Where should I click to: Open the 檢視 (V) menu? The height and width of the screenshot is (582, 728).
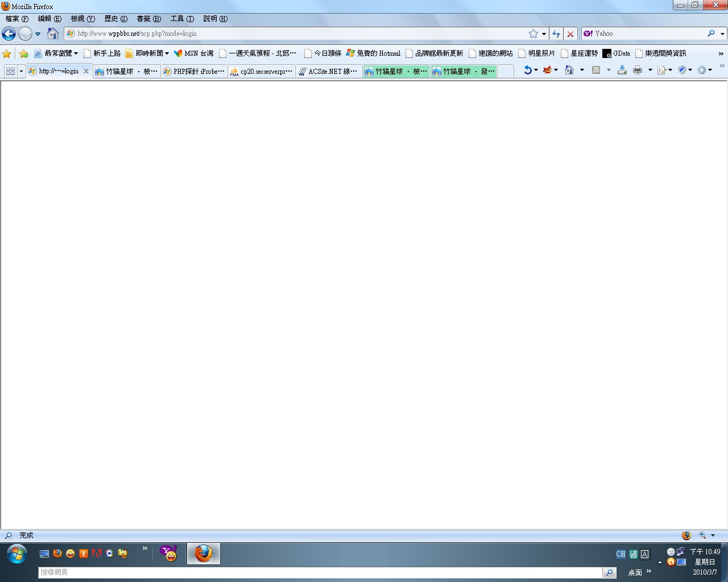point(83,19)
